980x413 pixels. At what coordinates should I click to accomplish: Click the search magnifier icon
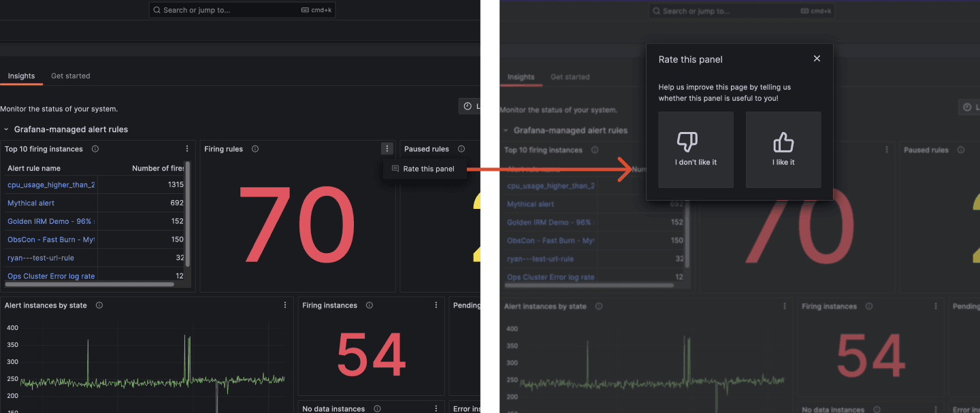[x=157, y=10]
